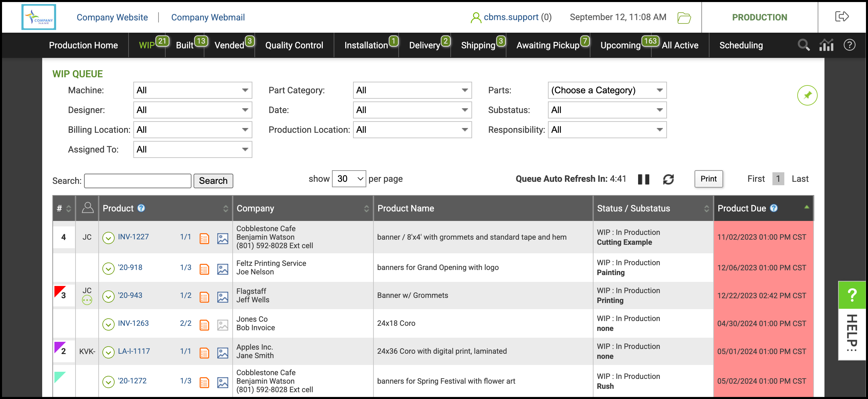The image size is (868, 399).
Task: Toggle the green chevron circle beside LA-I-1117
Action: pyautogui.click(x=108, y=352)
